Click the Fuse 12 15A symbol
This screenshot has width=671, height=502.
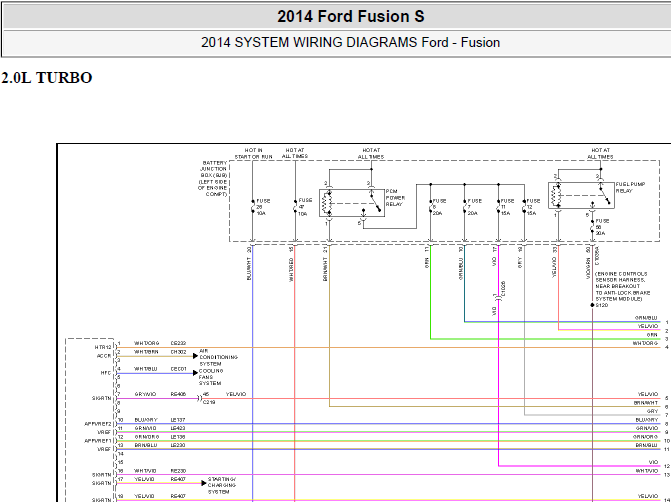coord(522,207)
